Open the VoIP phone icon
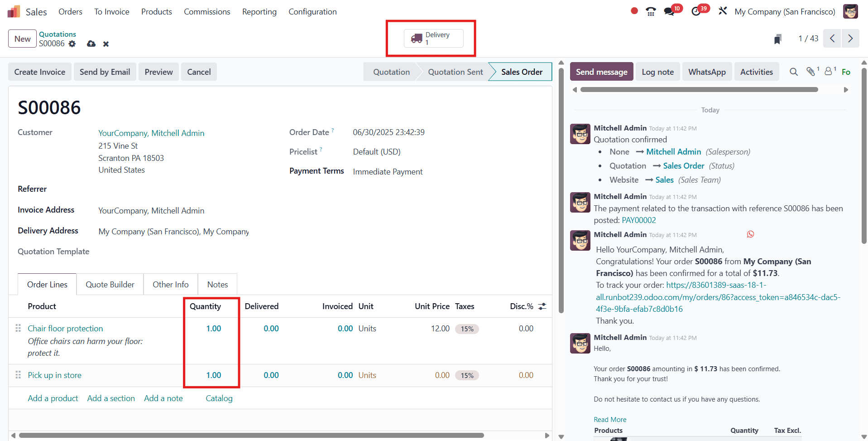Image resolution: width=868 pixels, height=441 pixels. click(x=651, y=11)
